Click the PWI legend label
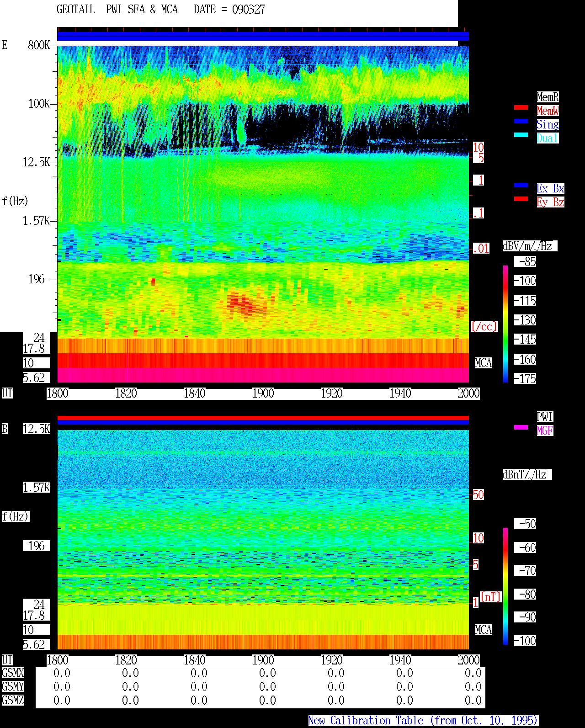The image size is (585, 728). pyautogui.click(x=545, y=417)
